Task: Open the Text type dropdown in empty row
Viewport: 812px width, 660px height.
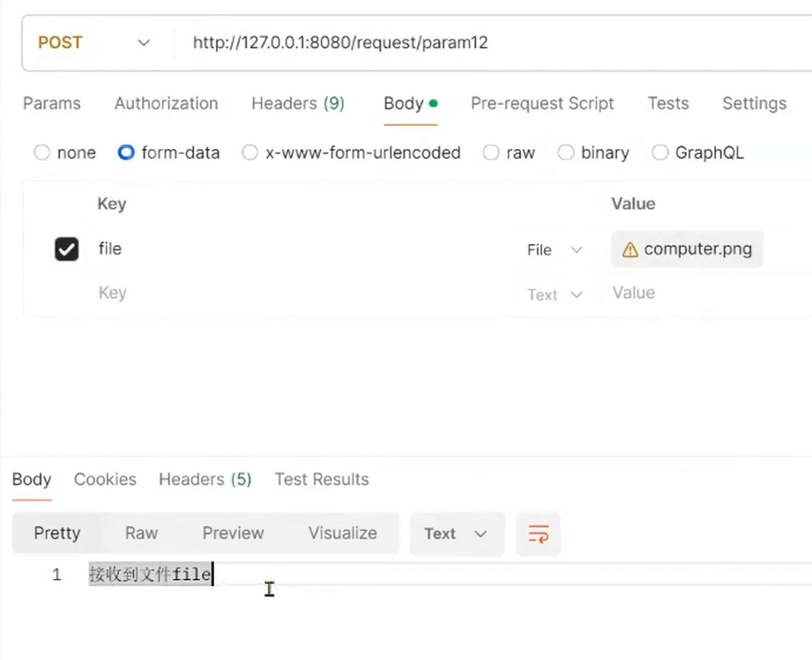Action: (555, 294)
